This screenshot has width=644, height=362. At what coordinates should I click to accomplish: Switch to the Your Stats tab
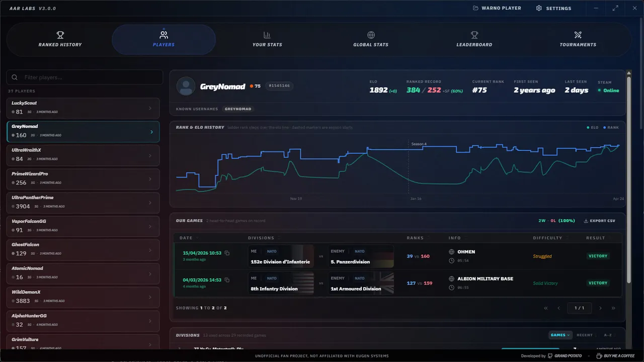coord(267,40)
